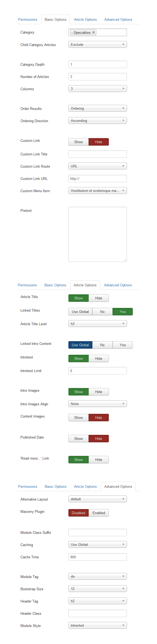
Task: Click the Number of Articles field
Action: tap(98, 77)
